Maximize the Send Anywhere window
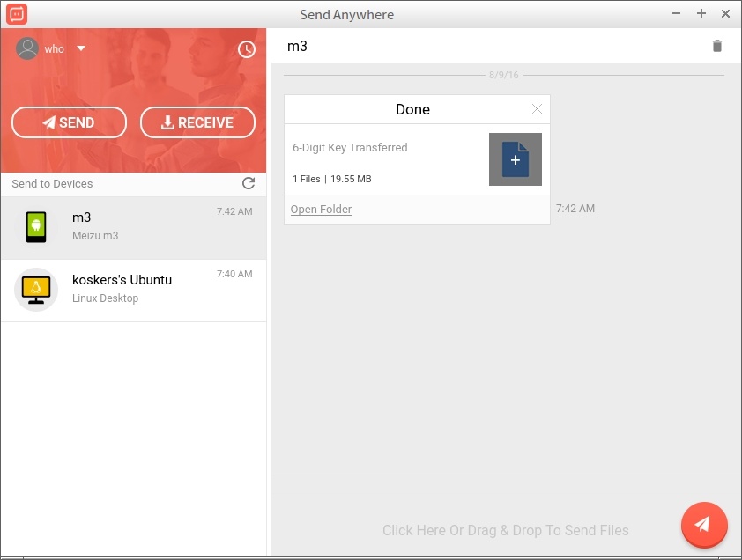Viewport: 742px width, 560px height. pyautogui.click(x=701, y=14)
